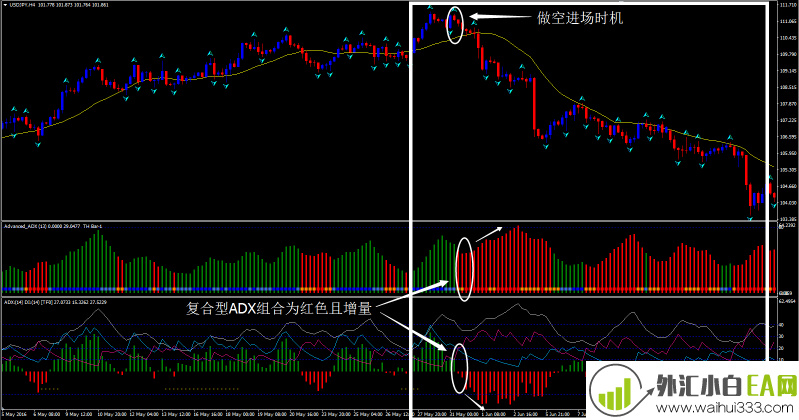Click the grey ADX line in the bottom indicator pane
The image size is (799, 420).
(517, 305)
